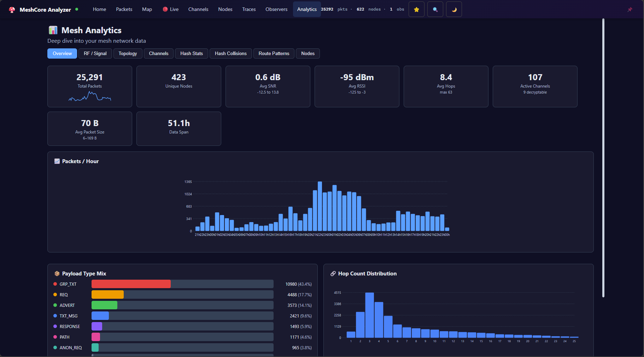
Task: Open the magnifier search tool
Action: [x=435, y=9]
